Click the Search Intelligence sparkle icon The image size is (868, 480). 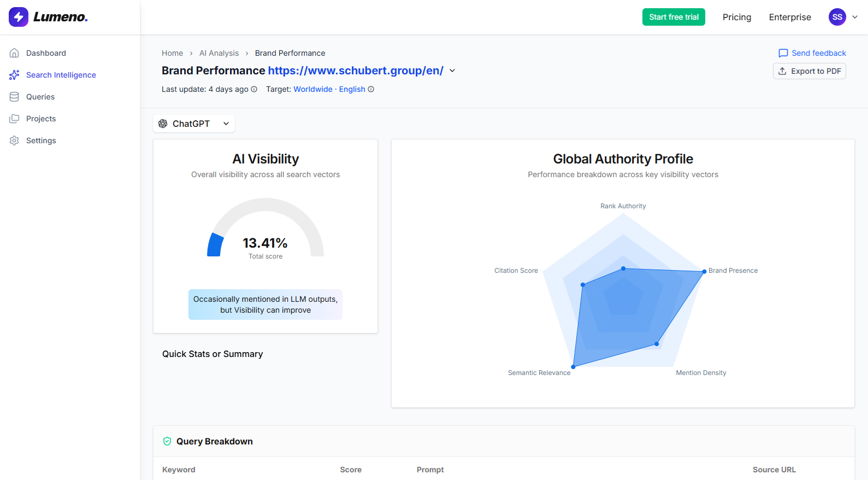pyautogui.click(x=15, y=75)
